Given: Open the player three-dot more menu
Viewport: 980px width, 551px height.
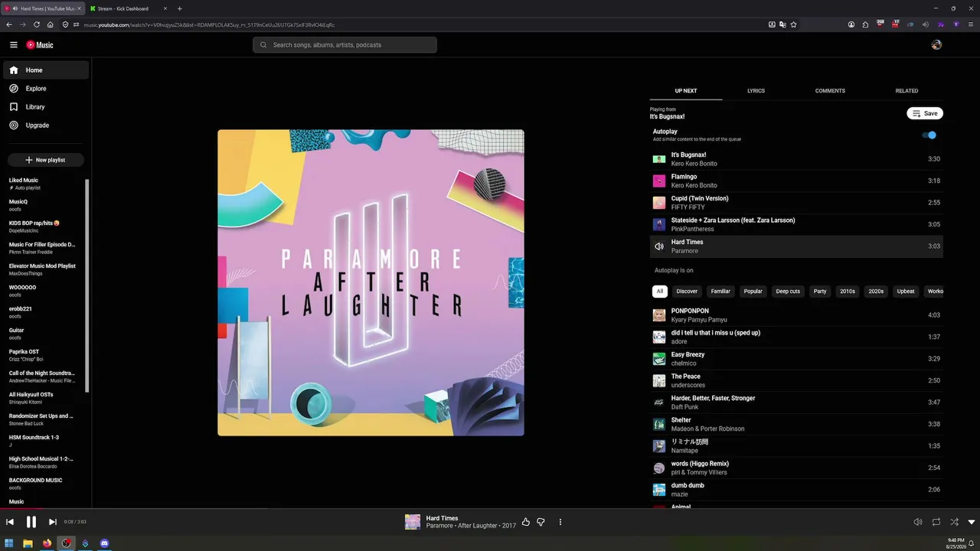Looking at the screenshot, I should (560, 522).
